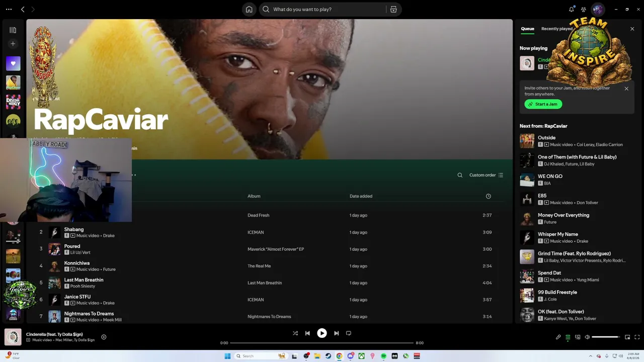Screen dimensions: 644x362
Task: Open the Last Man Breathin album link
Action: [265, 283]
